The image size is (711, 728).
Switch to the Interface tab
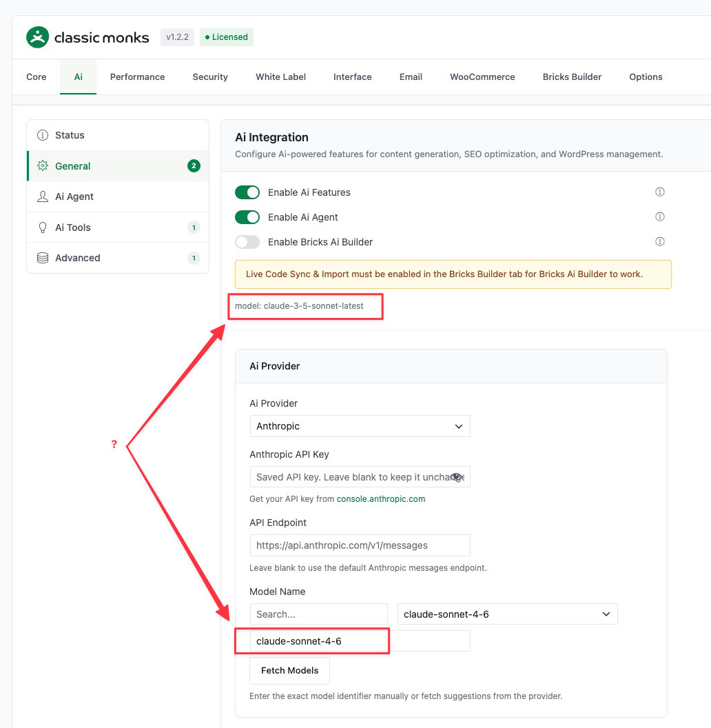click(352, 77)
